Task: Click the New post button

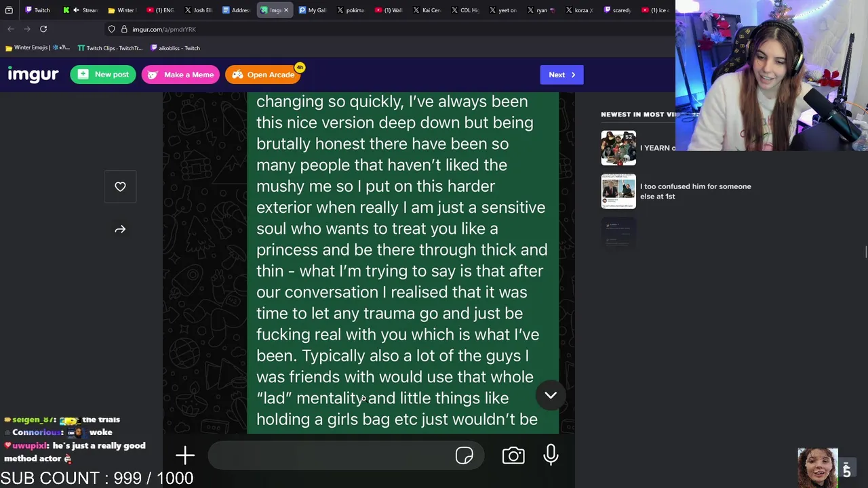Action: click(103, 75)
